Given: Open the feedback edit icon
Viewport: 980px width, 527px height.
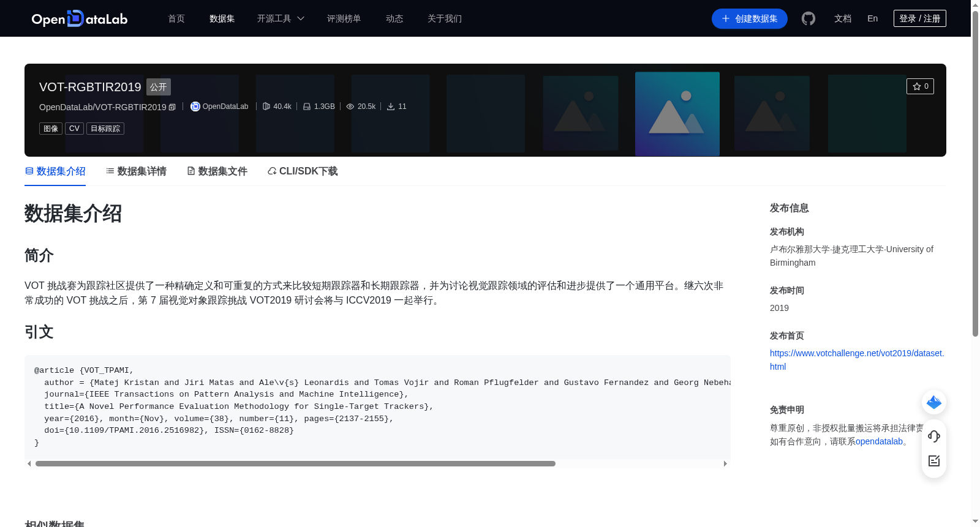Looking at the screenshot, I should [934, 461].
